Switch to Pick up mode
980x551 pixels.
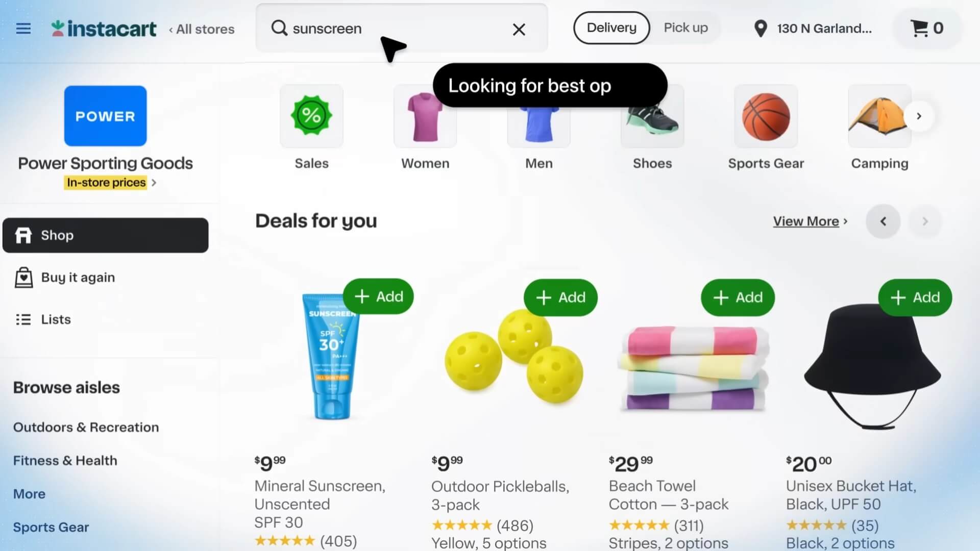[685, 28]
